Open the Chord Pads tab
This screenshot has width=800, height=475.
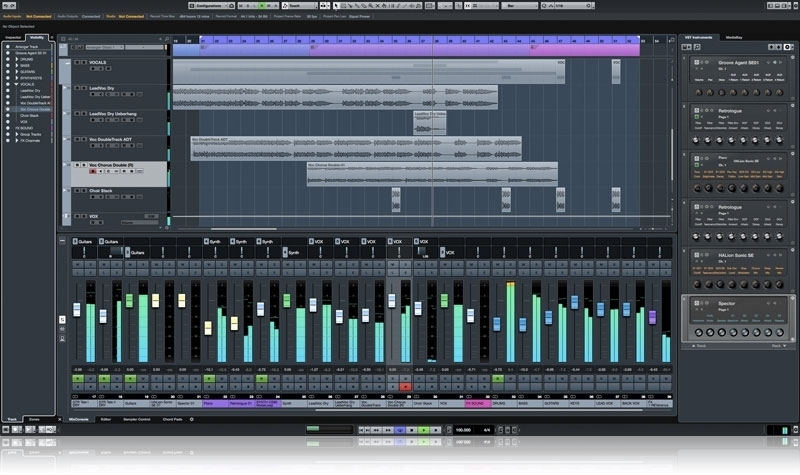coord(173,419)
